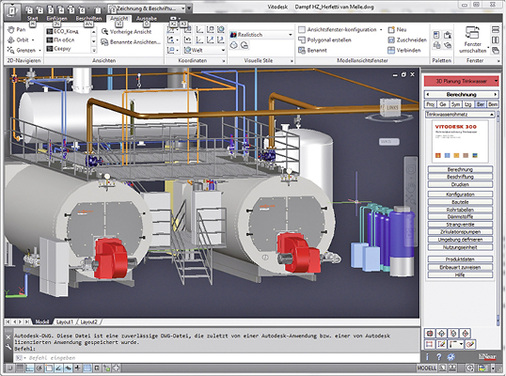Open Benannte Ansichten dialog
Image resolution: width=506 pixels, height=376 pixels.
[x=130, y=42]
